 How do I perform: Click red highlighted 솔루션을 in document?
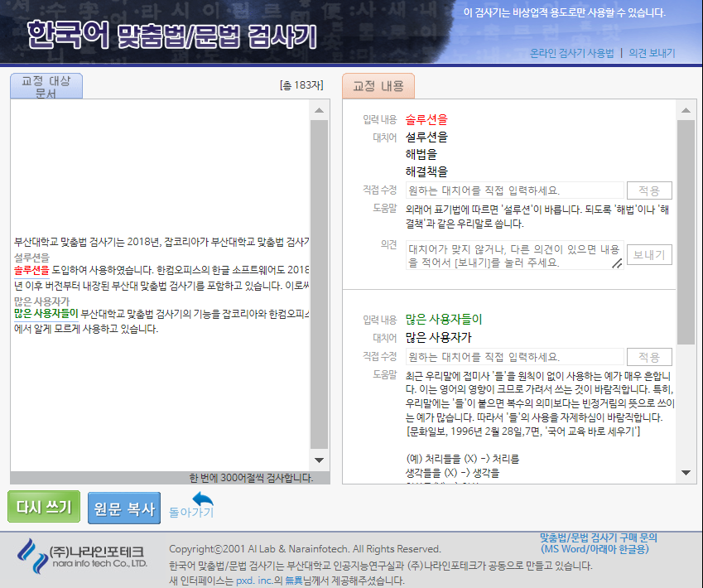pyautogui.click(x=31, y=270)
